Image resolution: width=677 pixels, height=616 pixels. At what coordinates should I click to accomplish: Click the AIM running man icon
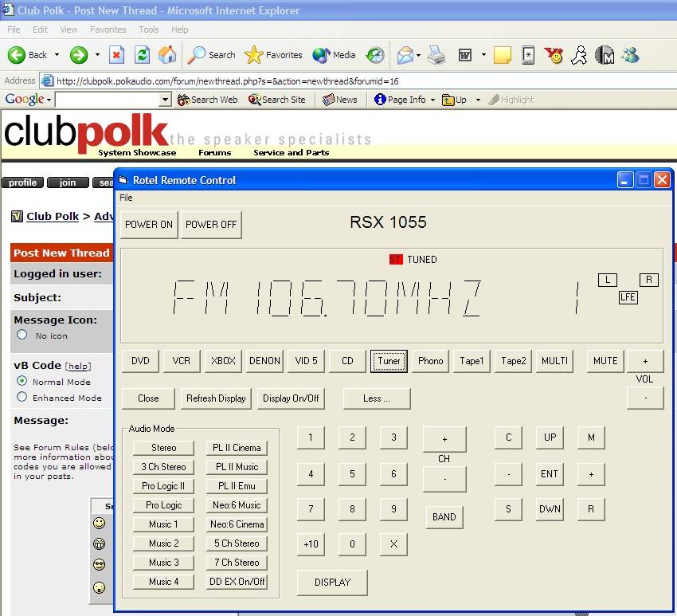pyautogui.click(x=579, y=55)
